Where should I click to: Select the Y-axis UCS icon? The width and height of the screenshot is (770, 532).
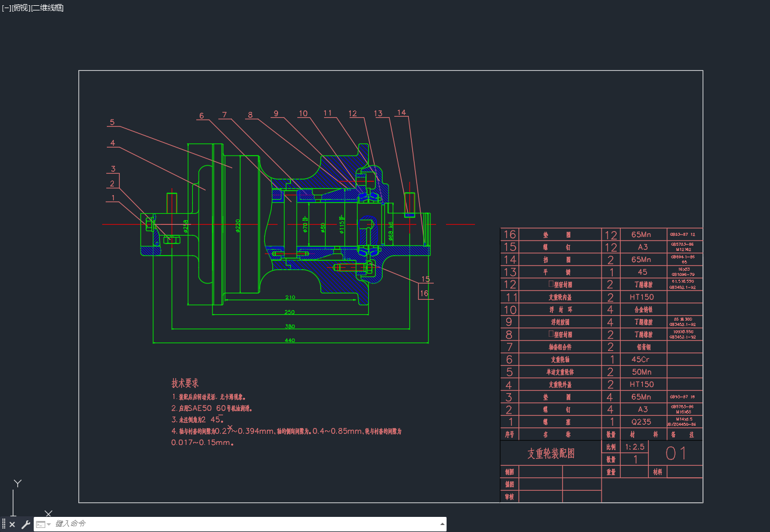point(17,484)
